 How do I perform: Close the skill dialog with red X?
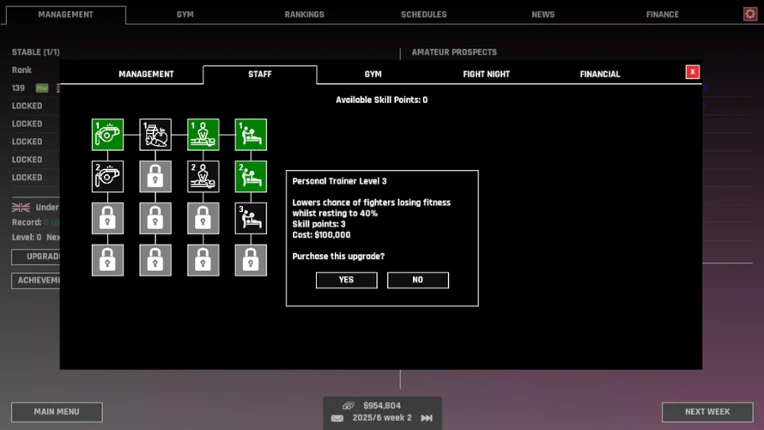(x=692, y=72)
